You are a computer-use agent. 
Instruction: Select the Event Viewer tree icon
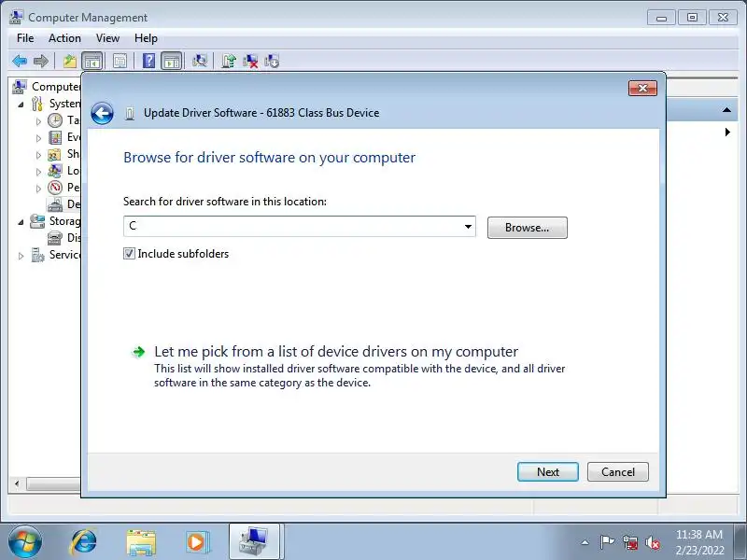point(55,137)
